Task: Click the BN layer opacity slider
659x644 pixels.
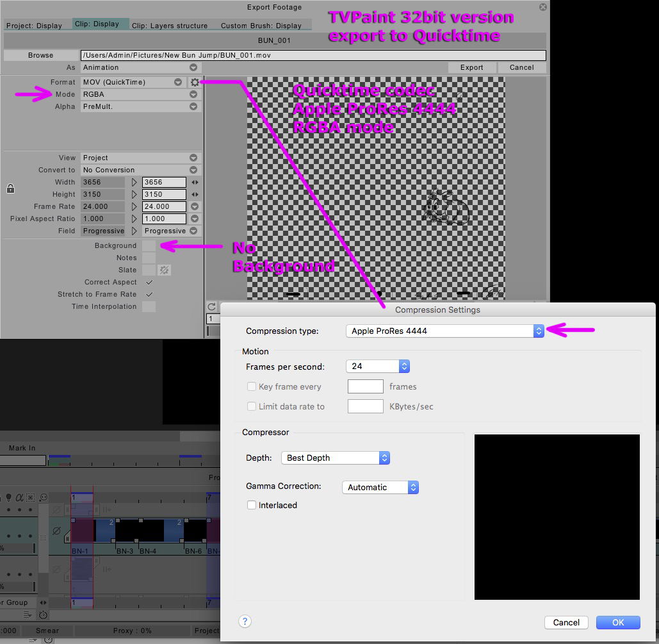Action: point(18,548)
